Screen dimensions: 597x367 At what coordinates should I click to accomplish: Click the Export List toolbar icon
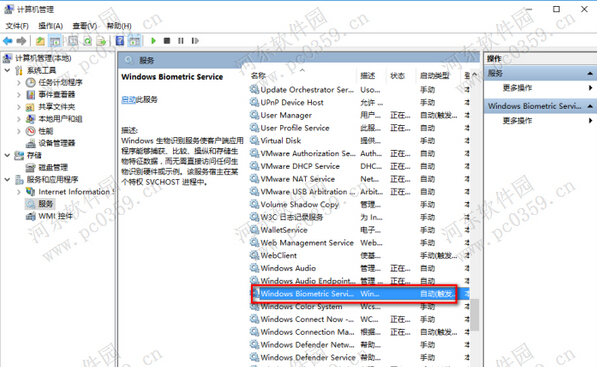(101, 41)
